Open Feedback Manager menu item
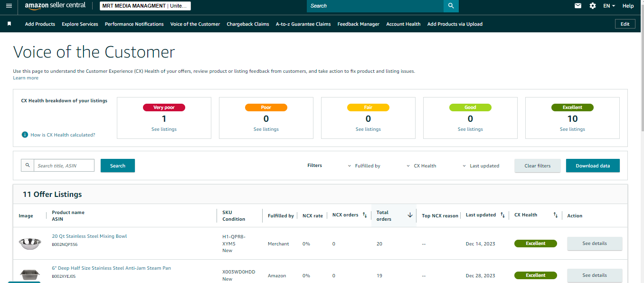Image resolution: width=644 pixels, height=283 pixels. [359, 24]
